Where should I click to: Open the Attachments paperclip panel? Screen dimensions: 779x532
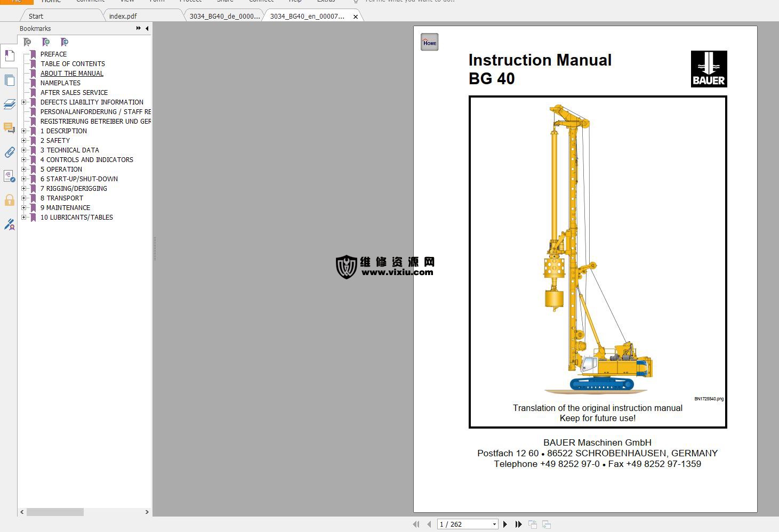[9, 152]
